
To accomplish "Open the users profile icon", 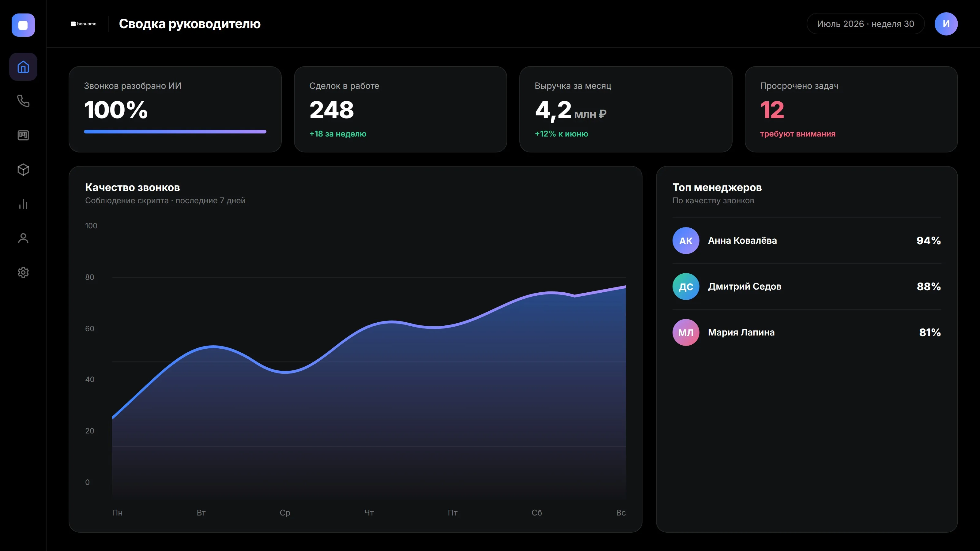I will point(23,238).
